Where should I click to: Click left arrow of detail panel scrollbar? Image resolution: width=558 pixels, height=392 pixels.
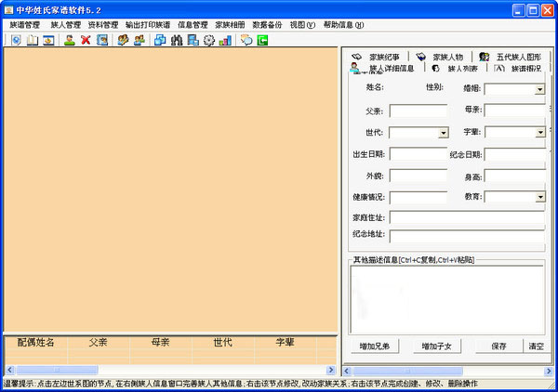coord(347,372)
